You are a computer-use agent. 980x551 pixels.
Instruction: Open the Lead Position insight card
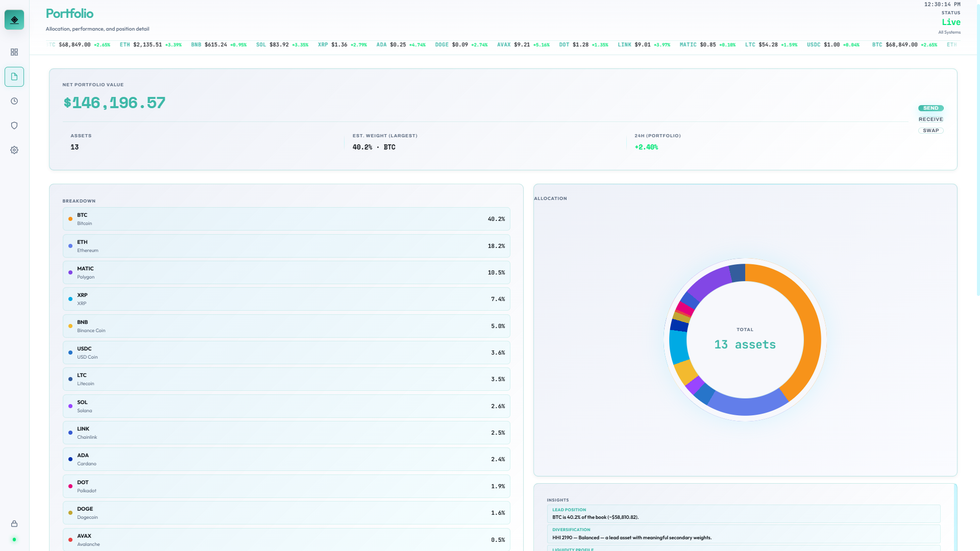click(744, 513)
